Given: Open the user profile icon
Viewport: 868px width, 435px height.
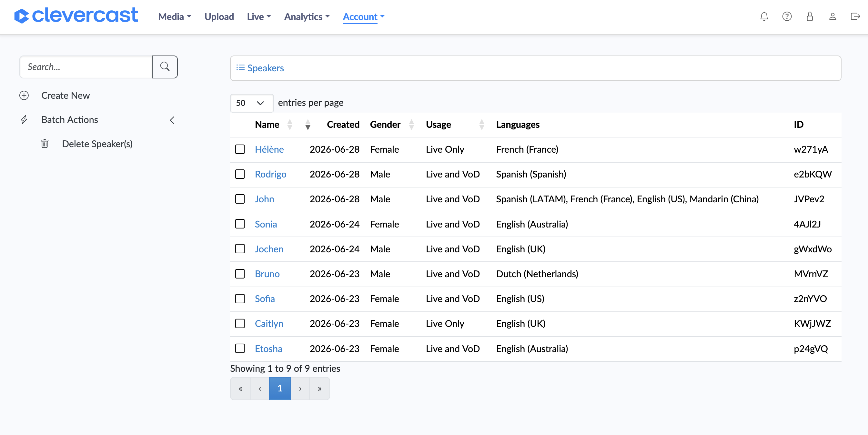Looking at the screenshot, I should [833, 16].
